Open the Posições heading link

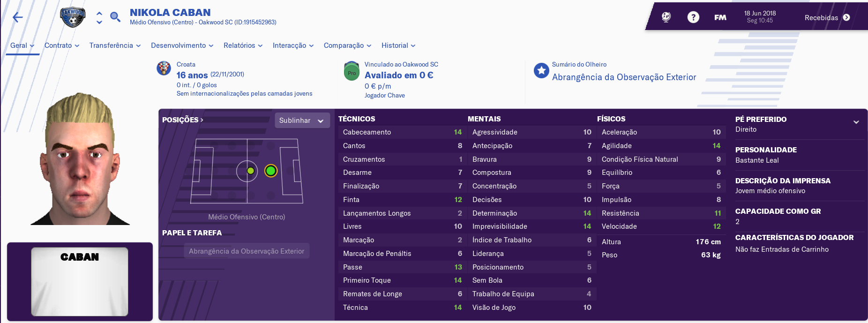183,120
